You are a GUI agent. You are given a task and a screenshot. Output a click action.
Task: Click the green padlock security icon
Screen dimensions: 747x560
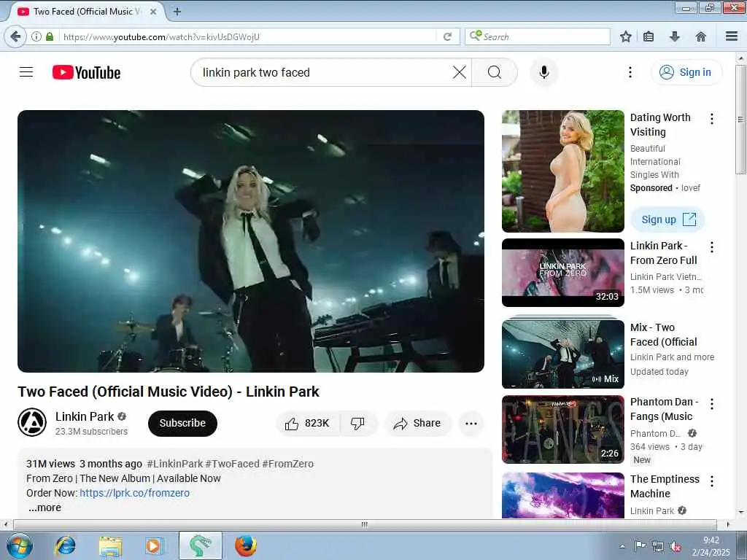click(50, 36)
